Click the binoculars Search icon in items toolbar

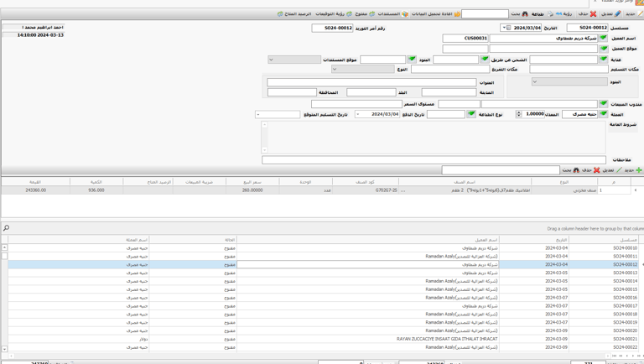pyautogui.click(x=576, y=169)
